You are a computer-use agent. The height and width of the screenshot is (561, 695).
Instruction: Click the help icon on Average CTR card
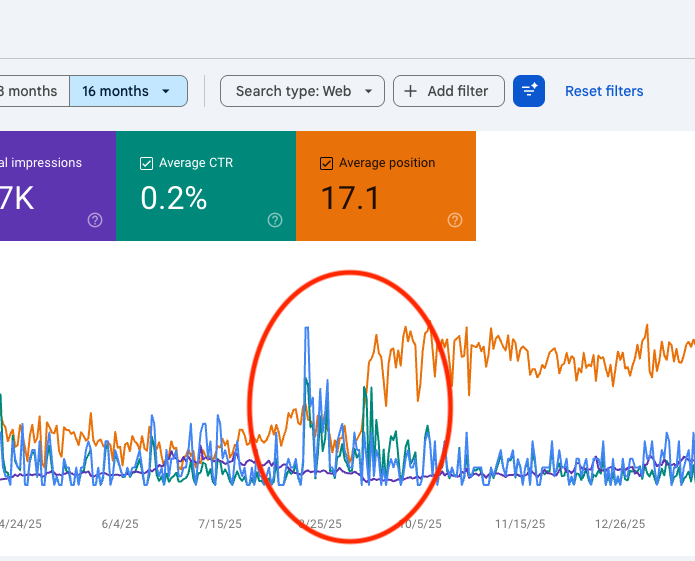coord(275,220)
